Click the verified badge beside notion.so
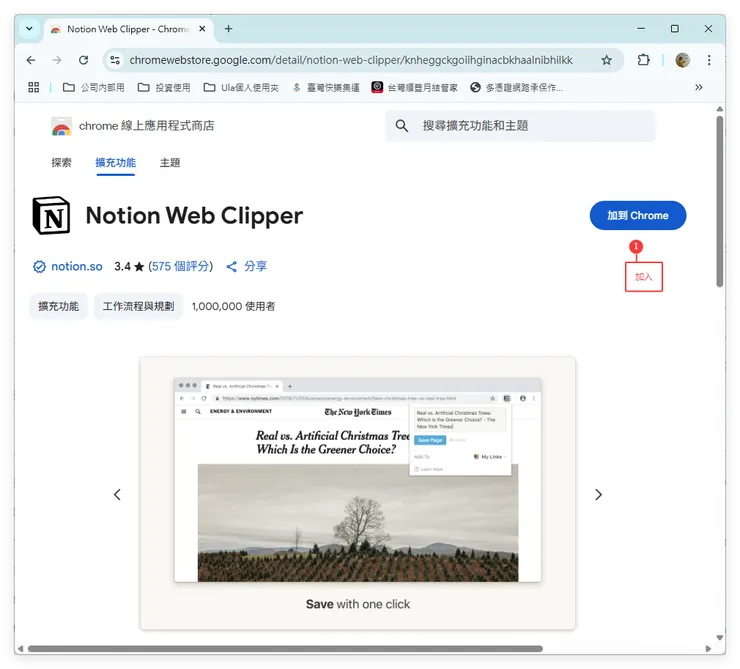Viewport: 740px width, 669px height. tap(39, 267)
